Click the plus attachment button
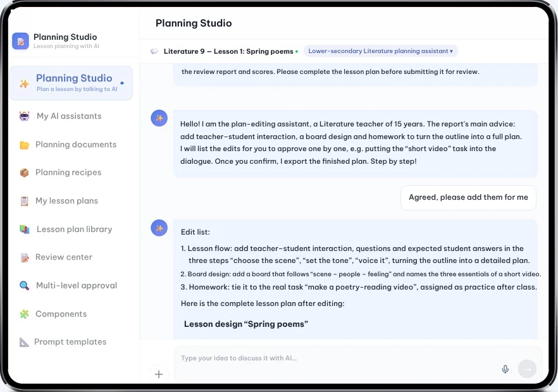Viewport: 558px width, 392px height. point(159,374)
